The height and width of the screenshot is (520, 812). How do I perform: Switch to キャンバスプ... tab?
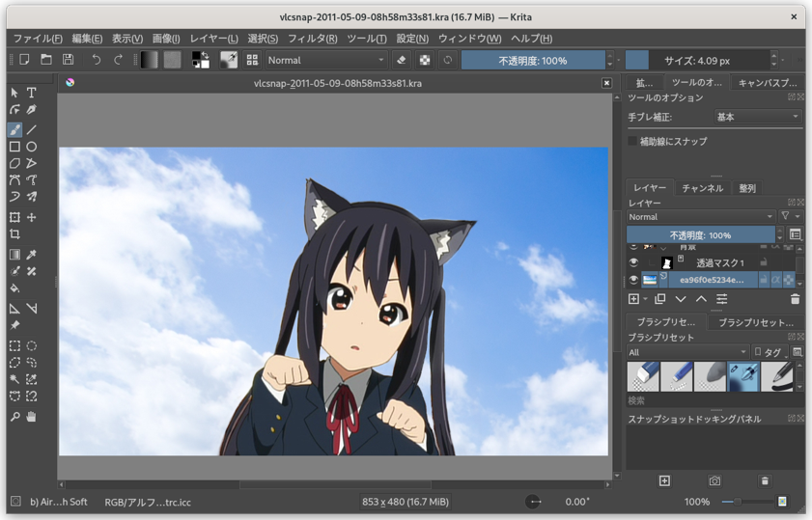[767, 82]
